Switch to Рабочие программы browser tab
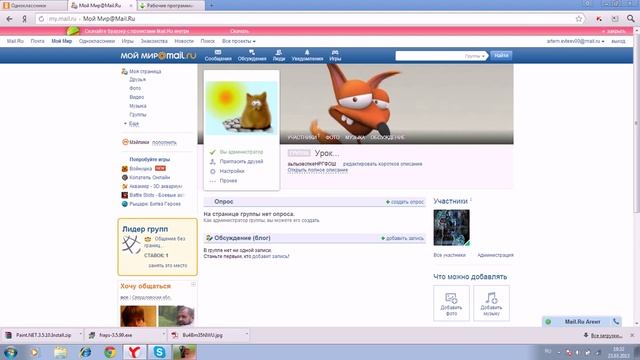 [170, 6]
